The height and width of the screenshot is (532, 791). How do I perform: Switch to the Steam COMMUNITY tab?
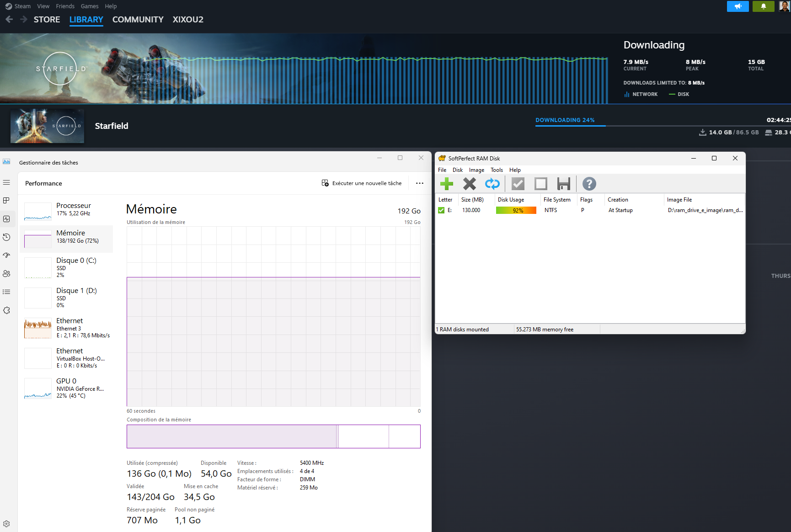[138, 20]
